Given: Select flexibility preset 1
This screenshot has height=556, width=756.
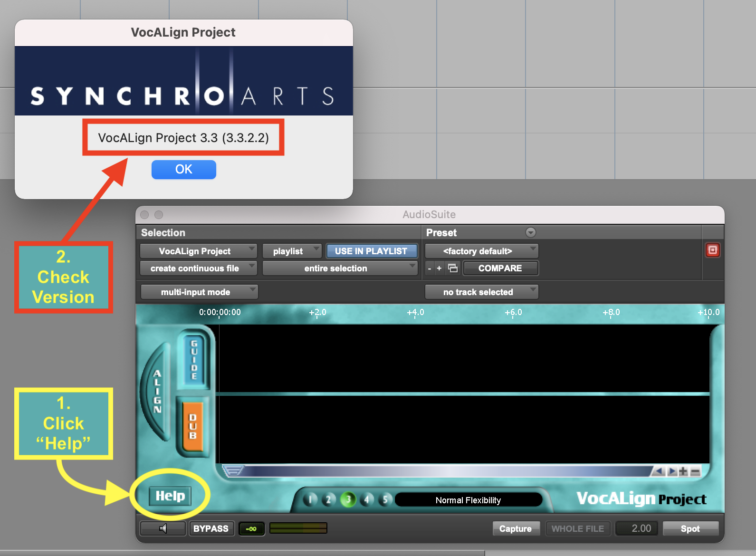Looking at the screenshot, I should (x=310, y=500).
